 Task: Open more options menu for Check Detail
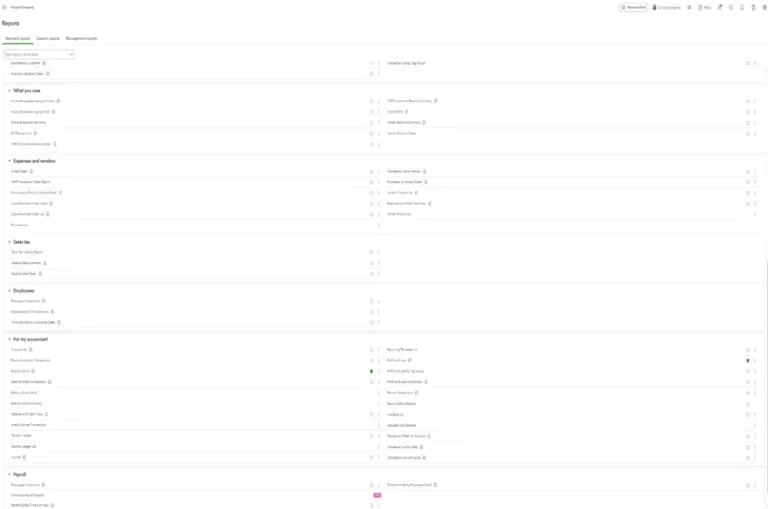(379, 171)
